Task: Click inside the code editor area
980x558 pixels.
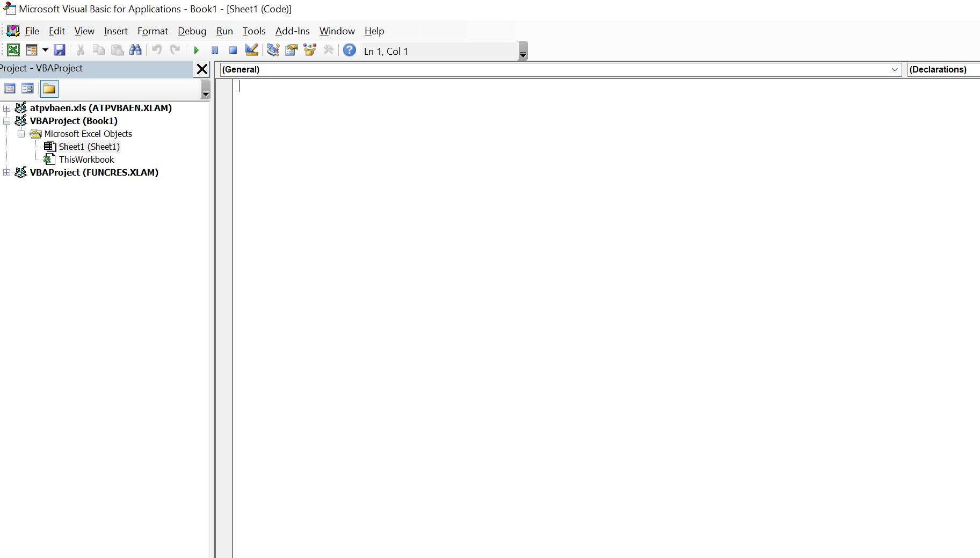Action: (606, 318)
